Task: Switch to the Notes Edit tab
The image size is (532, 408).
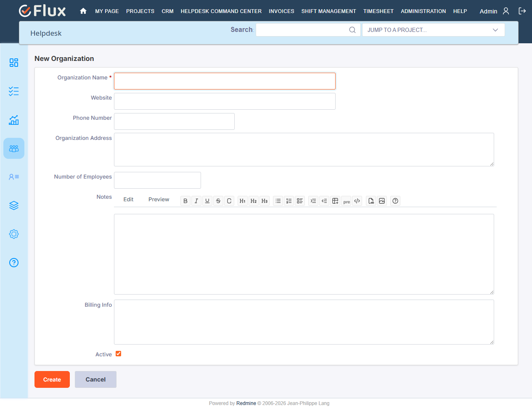Action: click(128, 200)
